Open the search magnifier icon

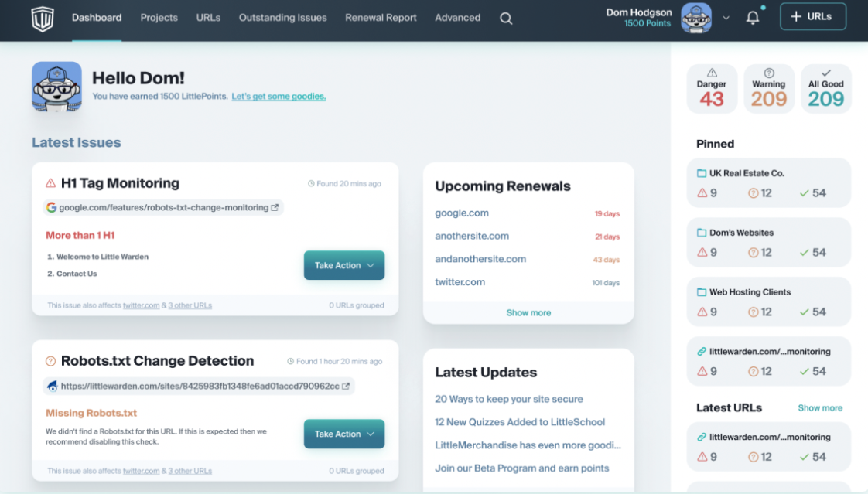click(x=506, y=19)
